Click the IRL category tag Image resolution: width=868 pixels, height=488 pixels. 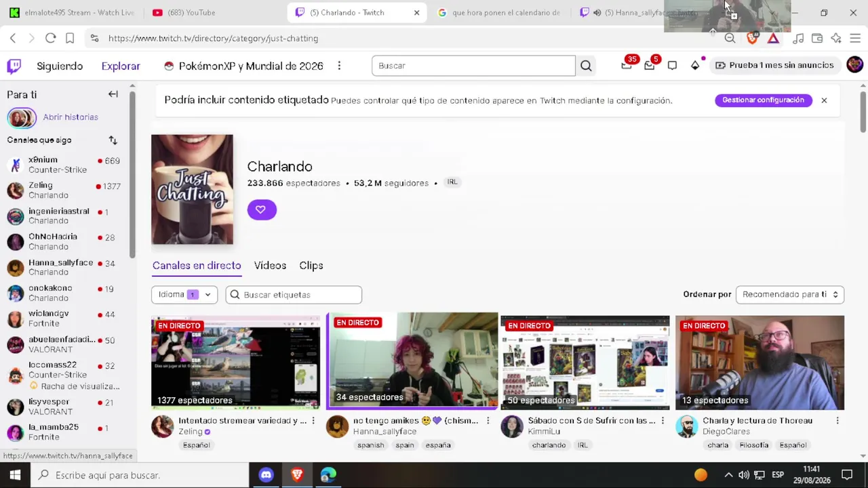pos(452,182)
